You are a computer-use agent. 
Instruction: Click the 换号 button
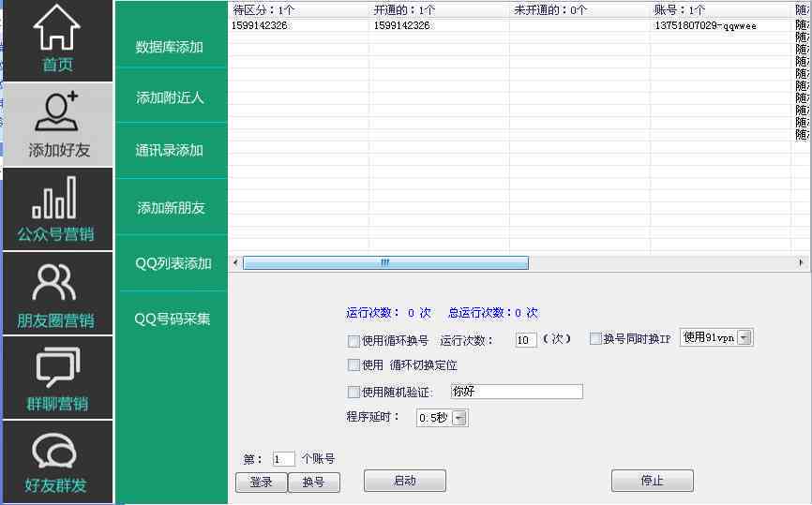(x=314, y=483)
